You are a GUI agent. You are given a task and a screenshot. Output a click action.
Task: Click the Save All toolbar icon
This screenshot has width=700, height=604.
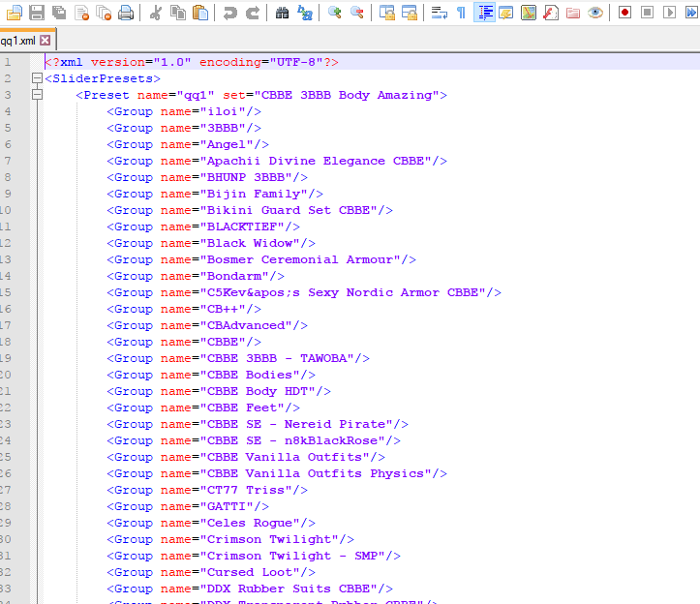tap(59, 13)
